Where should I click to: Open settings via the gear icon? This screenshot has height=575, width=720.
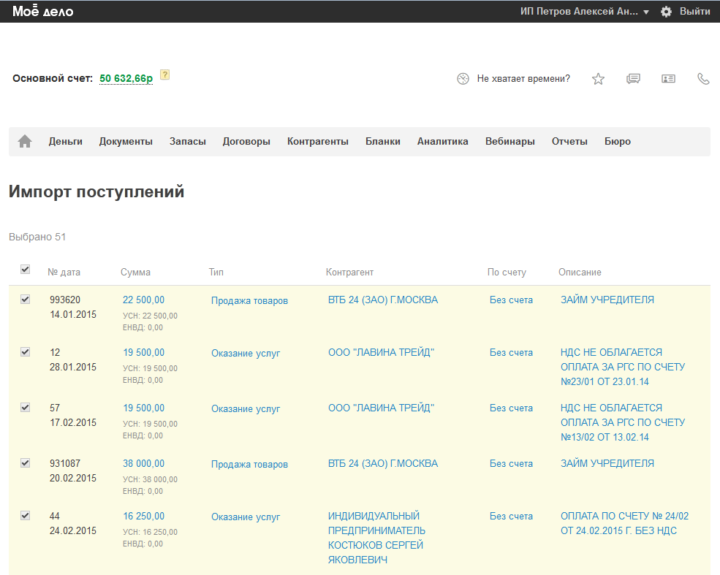[666, 11]
